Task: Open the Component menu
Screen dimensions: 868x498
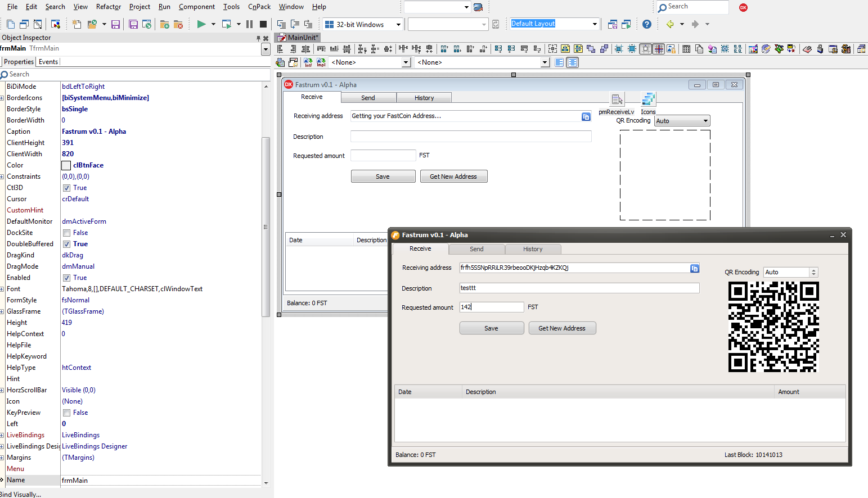Action: 197,7
